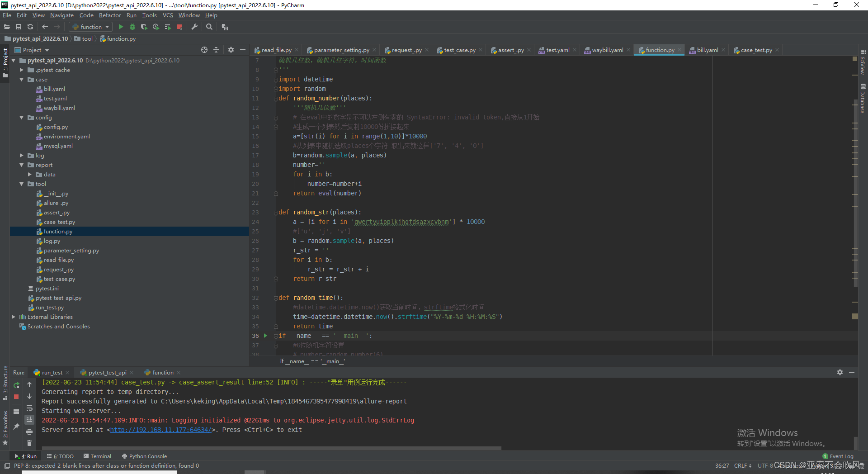Expand the data folder under report
Image resolution: width=868 pixels, height=474 pixels.
(30, 175)
